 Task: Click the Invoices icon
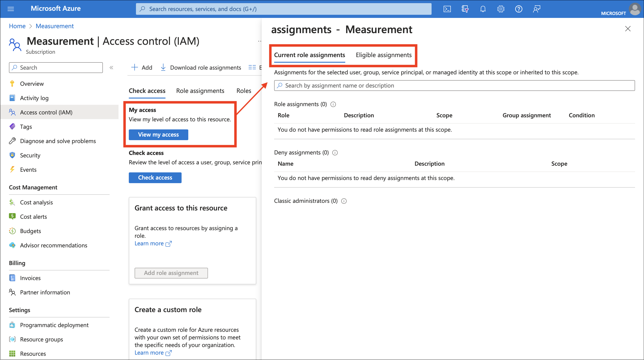tap(12, 278)
